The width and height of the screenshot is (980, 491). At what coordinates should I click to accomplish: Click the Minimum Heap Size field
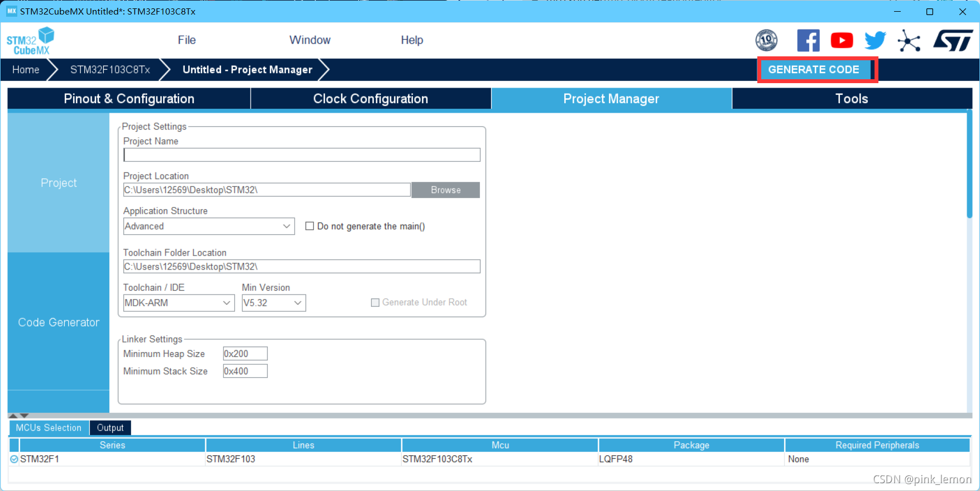(x=245, y=354)
